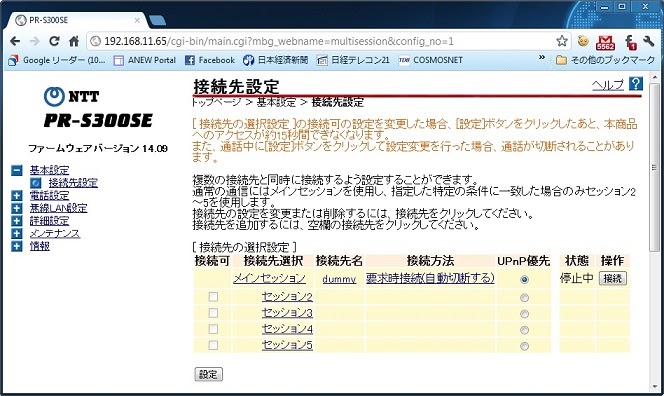Expand the 無線LAN設定 section
Image resolution: width=664 pixels, height=396 pixels.
click(17, 208)
